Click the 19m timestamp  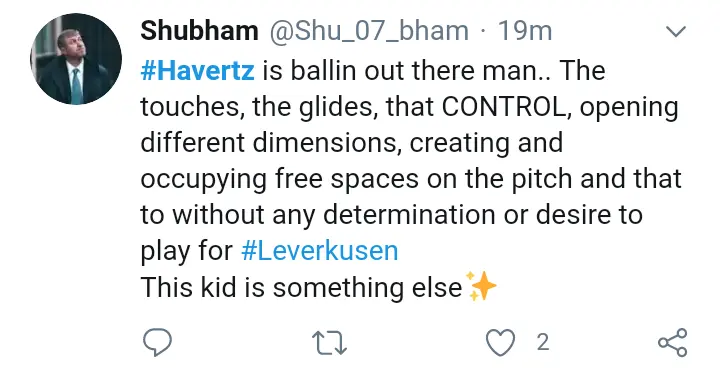pyautogui.click(x=525, y=31)
